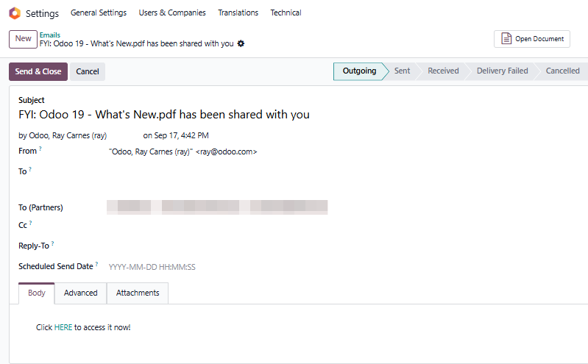Click the Emails breadcrumb link
This screenshot has width=588, height=364.
(x=50, y=35)
